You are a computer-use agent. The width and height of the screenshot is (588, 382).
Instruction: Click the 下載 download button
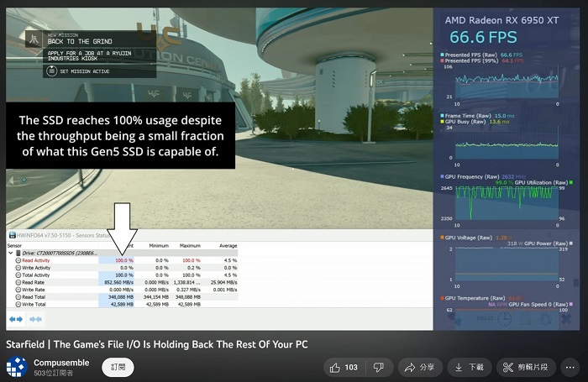pyautogui.click(x=469, y=368)
